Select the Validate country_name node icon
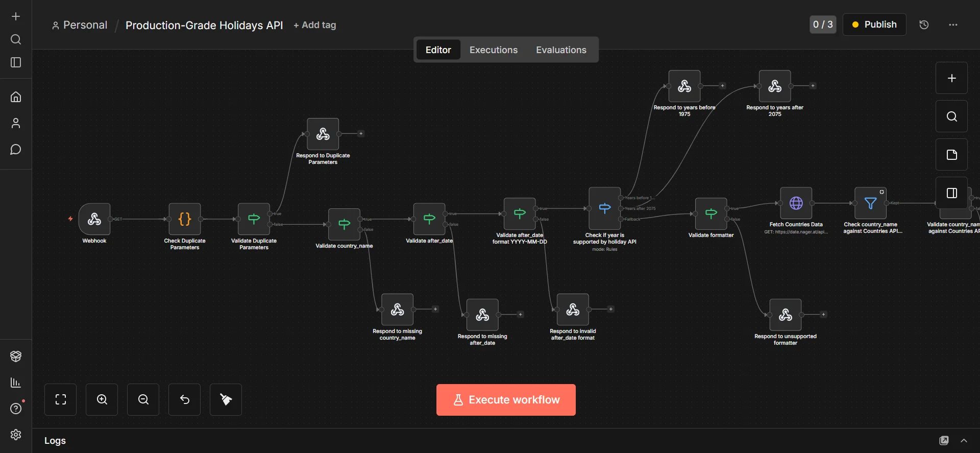The height and width of the screenshot is (453, 980). click(345, 224)
